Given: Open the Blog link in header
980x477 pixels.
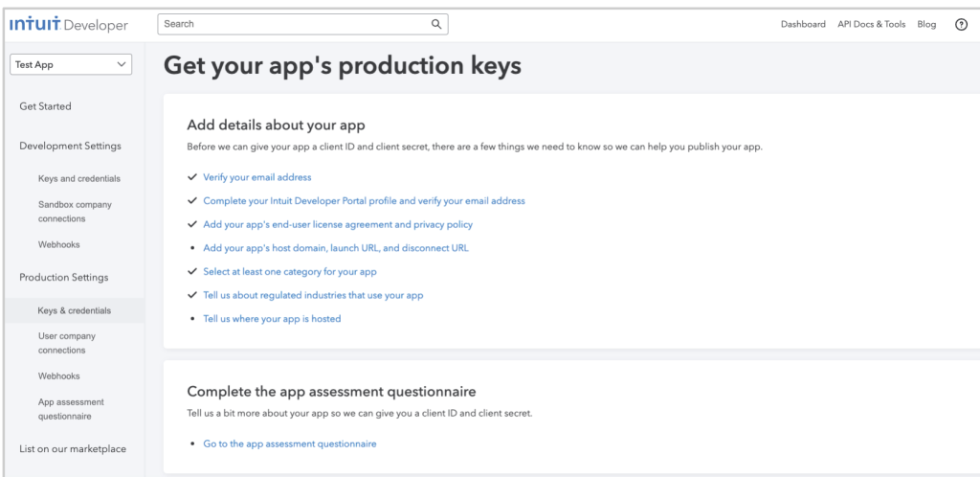Looking at the screenshot, I should point(926,24).
